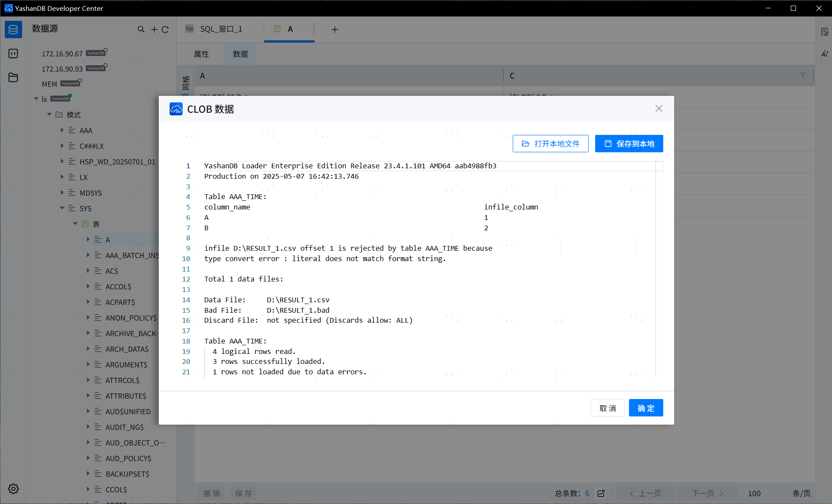The height and width of the screenshot is (504, 832).
Task: Expand the AAA schema node
Action: click(62, 130)
